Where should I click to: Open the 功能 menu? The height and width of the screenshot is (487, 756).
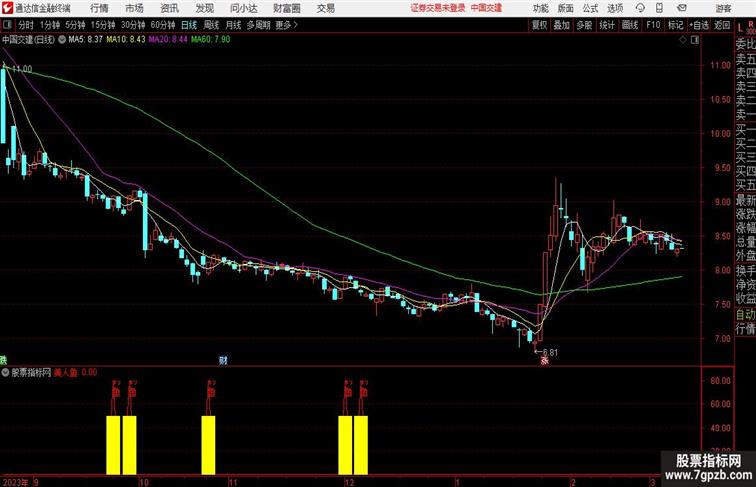point(540,8)
